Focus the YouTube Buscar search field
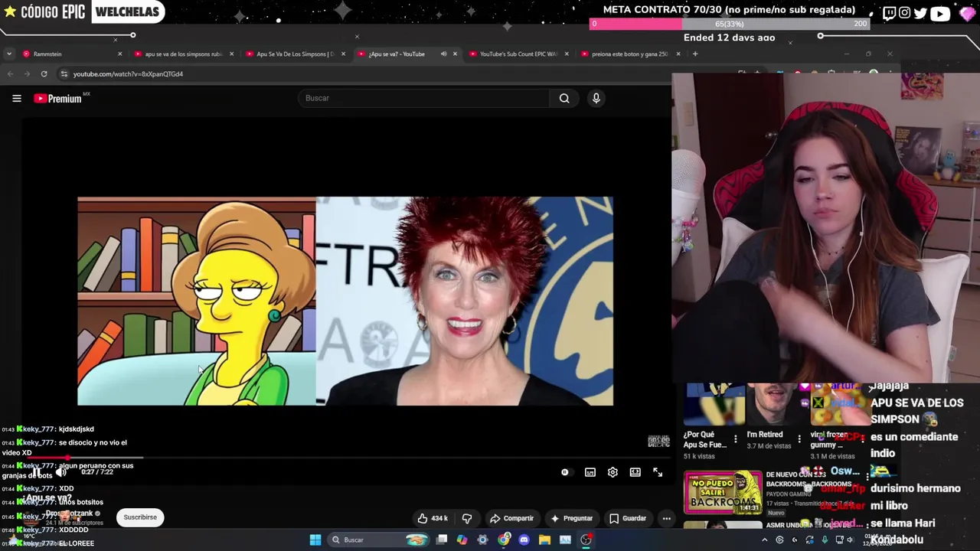Image resolution: width=980 pixels, height=551 pixels. pos(423,98)
